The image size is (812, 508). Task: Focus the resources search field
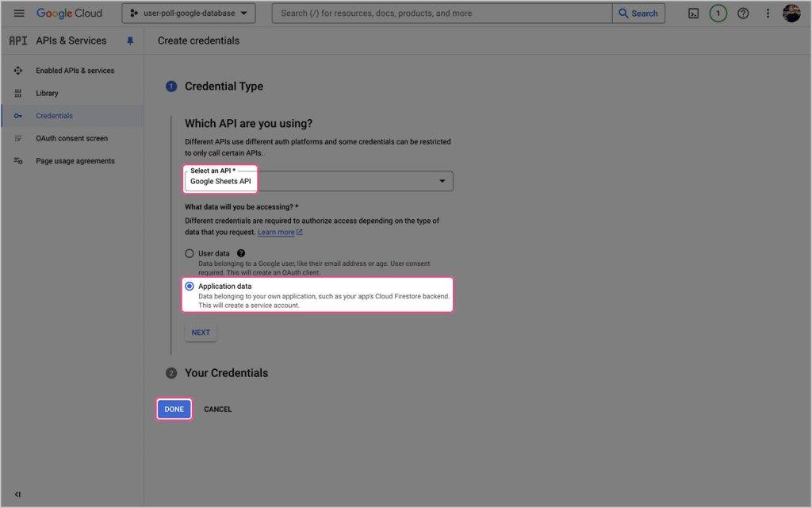[442, 13]
